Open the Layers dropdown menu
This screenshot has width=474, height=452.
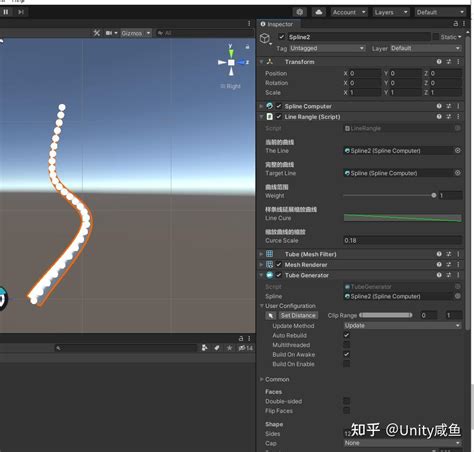[x=391, y=12]
